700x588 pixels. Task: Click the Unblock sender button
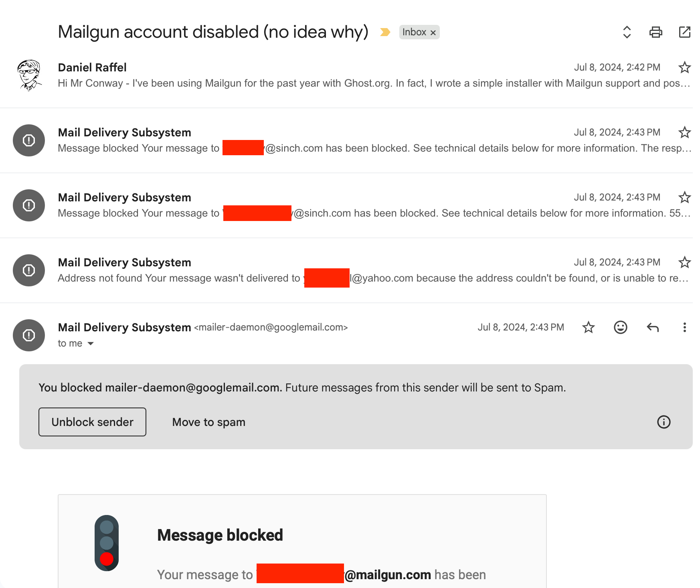pos(92,422)
